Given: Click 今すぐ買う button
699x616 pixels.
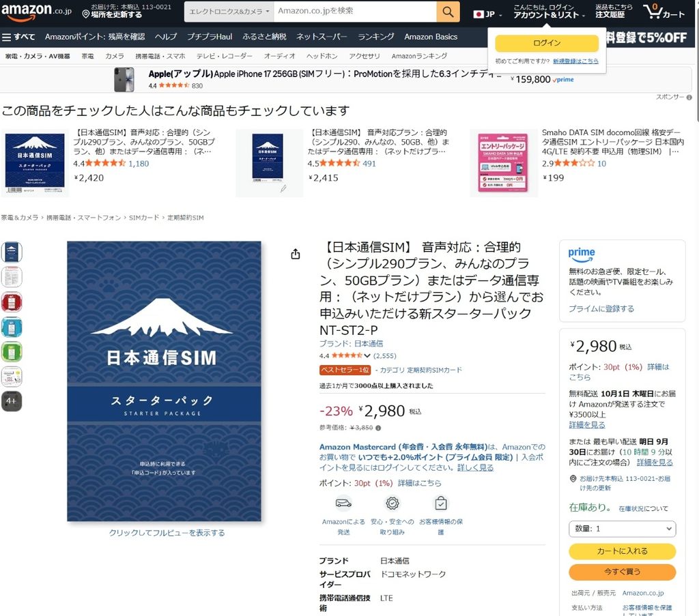Looking at the screenshot, I should pos(623,572).
